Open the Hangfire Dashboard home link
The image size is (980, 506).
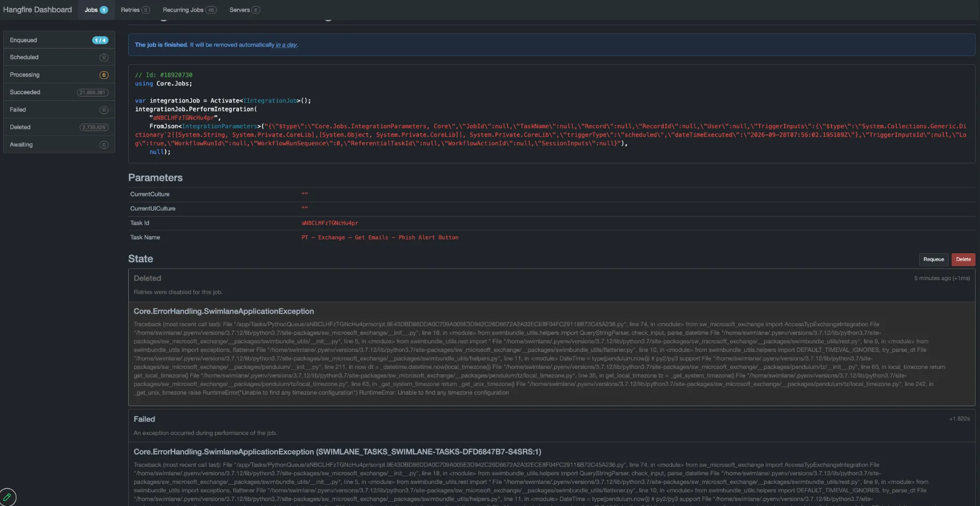[37, 10]
